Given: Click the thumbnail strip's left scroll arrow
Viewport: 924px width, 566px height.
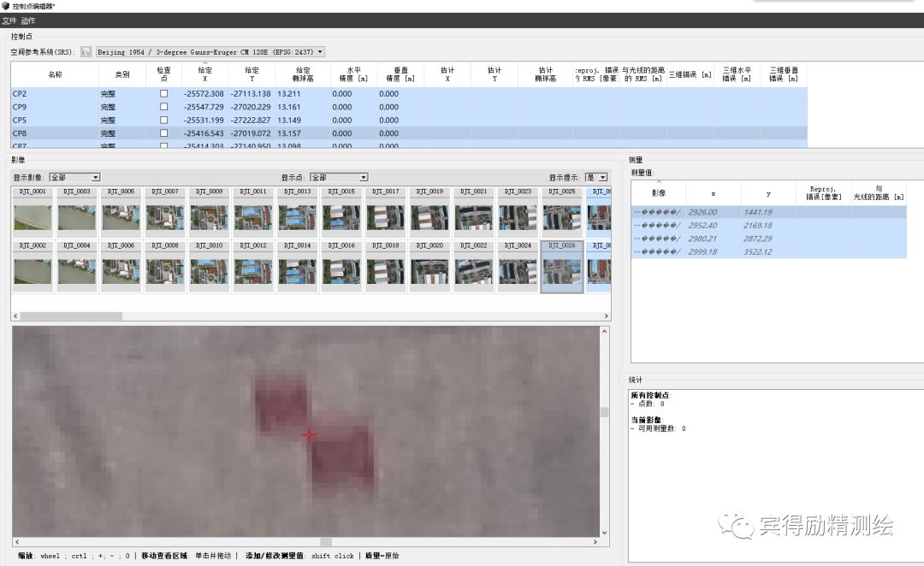Looking at the screenshot, I should [16, 316].
